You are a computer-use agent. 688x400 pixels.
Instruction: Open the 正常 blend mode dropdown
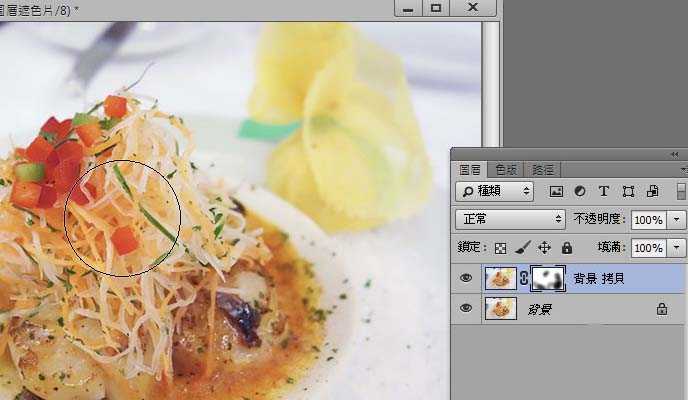point(510,219)
